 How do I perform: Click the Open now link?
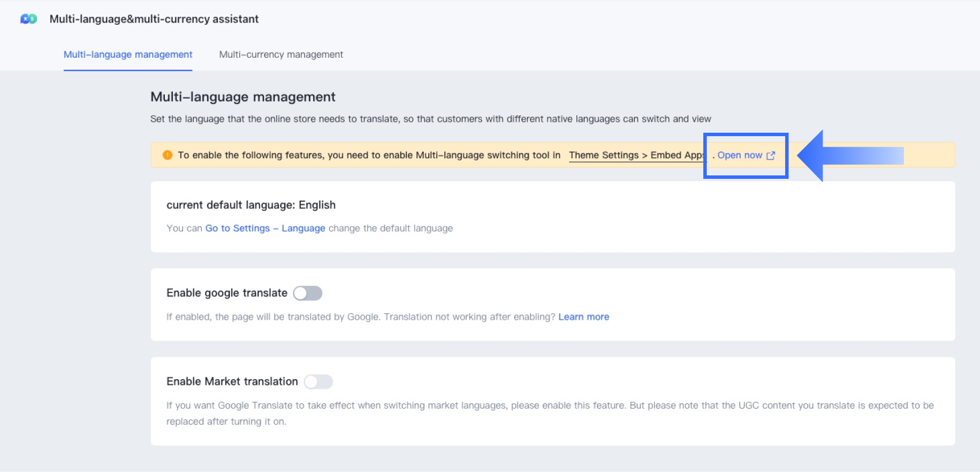740,155
